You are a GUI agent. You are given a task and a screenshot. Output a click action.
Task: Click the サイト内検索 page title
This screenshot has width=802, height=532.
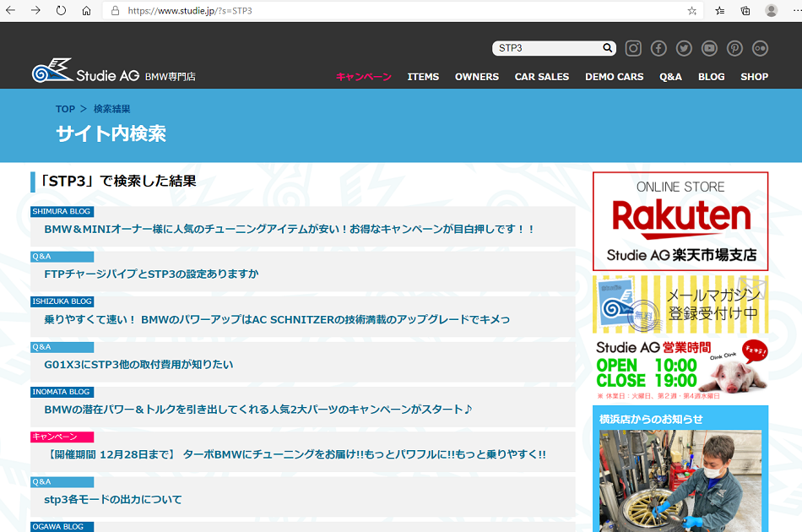pos(111,133)
